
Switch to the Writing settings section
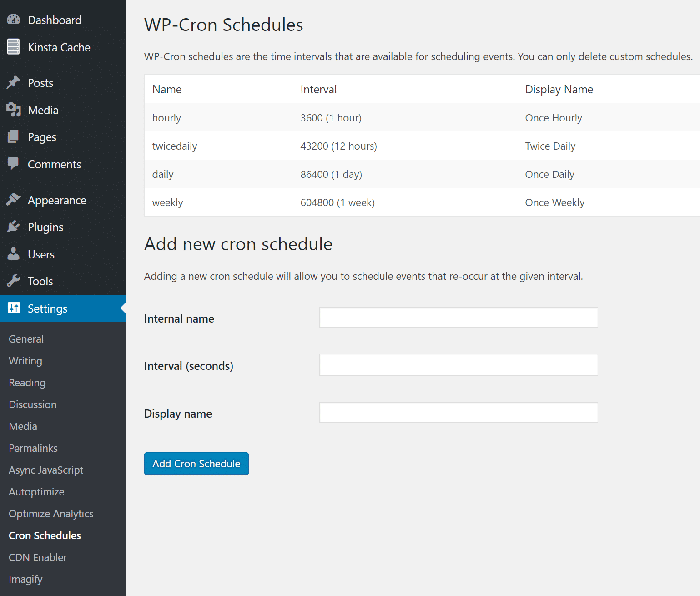tap(25, 360)
